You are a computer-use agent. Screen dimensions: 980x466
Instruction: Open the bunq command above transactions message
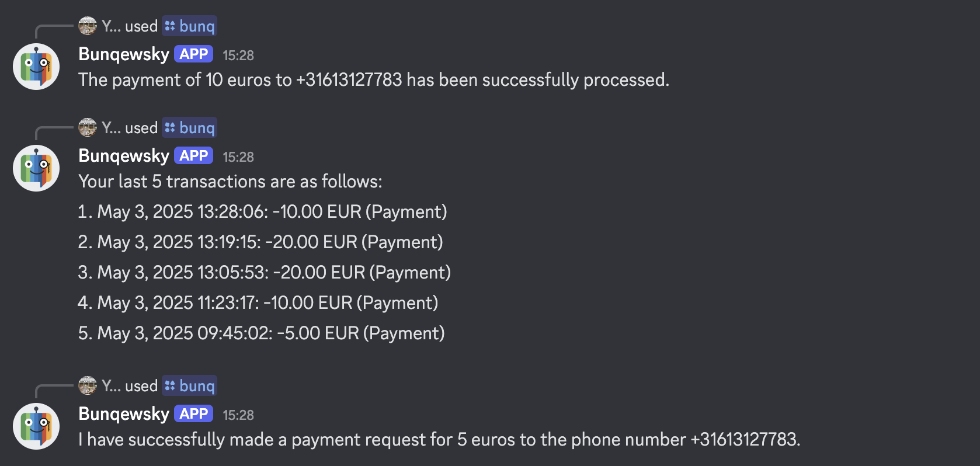tap(190, 128)
